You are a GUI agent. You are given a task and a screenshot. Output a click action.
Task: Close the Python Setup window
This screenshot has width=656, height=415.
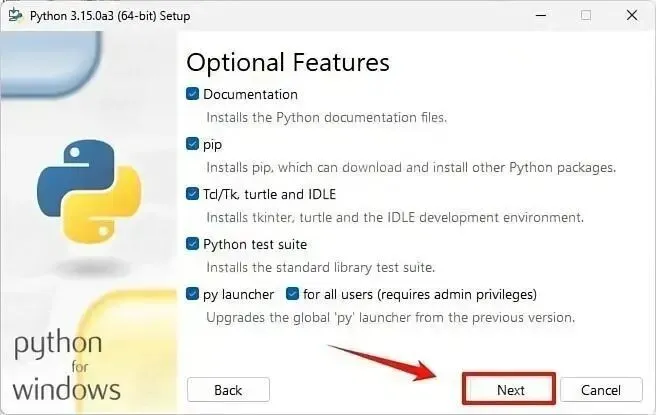click(x=632, y=15)
